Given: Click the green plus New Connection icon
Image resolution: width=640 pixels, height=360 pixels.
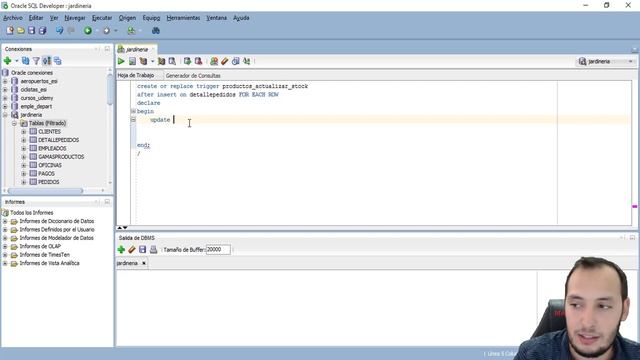Looking at the screenshot, I should (7, 61).
